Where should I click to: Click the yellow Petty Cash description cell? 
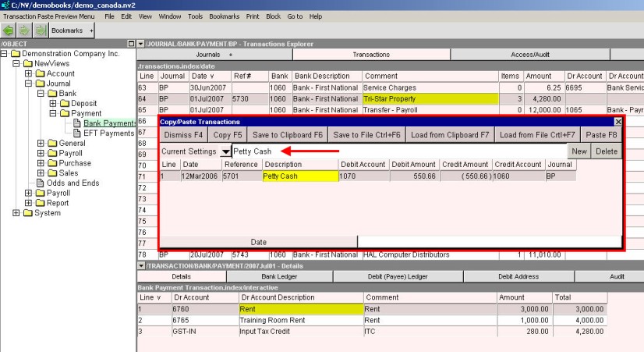(x=300, y=176)
